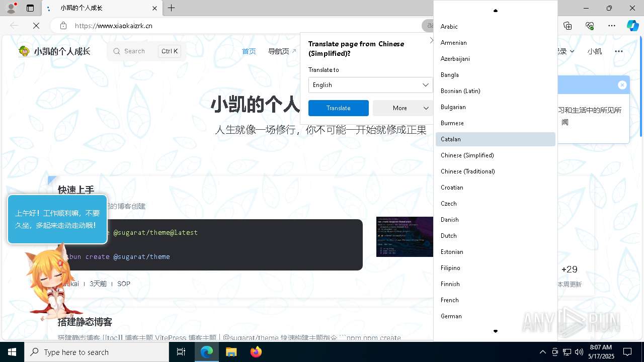Open the site's three-dot extra menu
The image size is (644, 362).
(x=619, y=51)
